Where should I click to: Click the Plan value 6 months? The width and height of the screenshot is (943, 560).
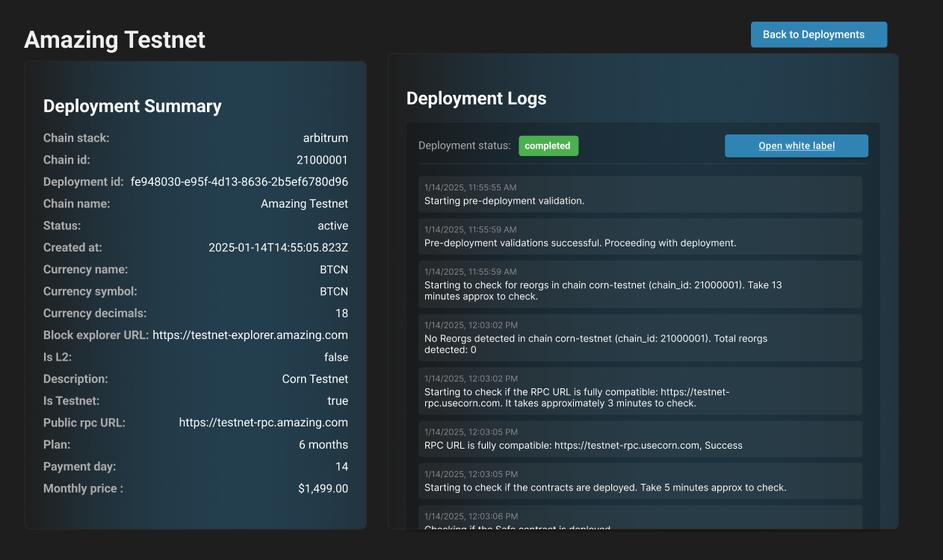click(x=323, y=445)
